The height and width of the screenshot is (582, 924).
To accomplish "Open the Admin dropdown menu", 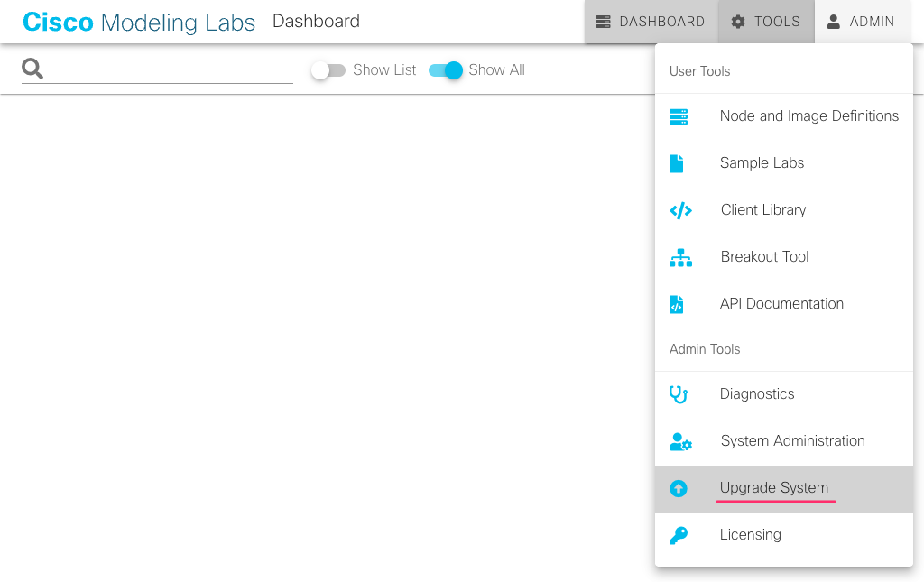I will pos(862,22).
